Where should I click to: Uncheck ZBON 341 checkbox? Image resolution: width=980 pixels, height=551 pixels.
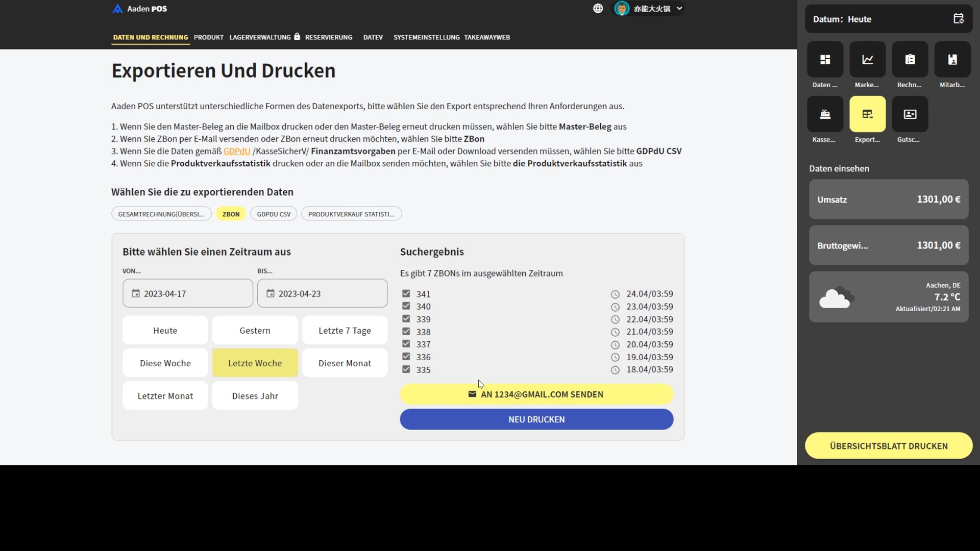[406, 294]
